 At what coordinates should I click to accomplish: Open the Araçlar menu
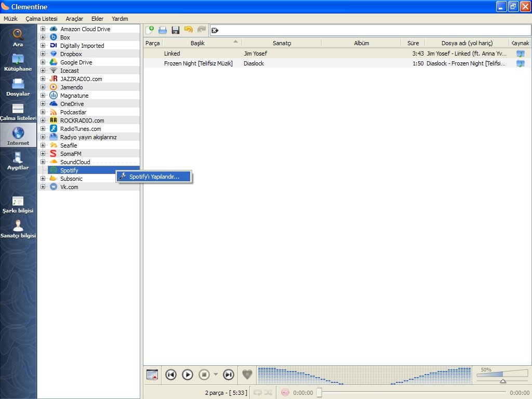click(x=74, y=19)
